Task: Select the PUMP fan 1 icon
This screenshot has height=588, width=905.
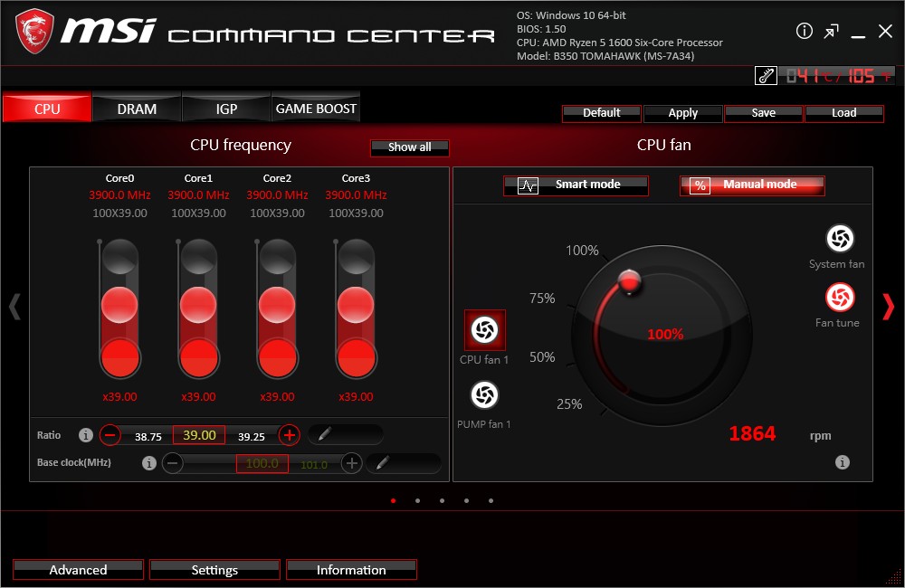Action: (484, 395)
